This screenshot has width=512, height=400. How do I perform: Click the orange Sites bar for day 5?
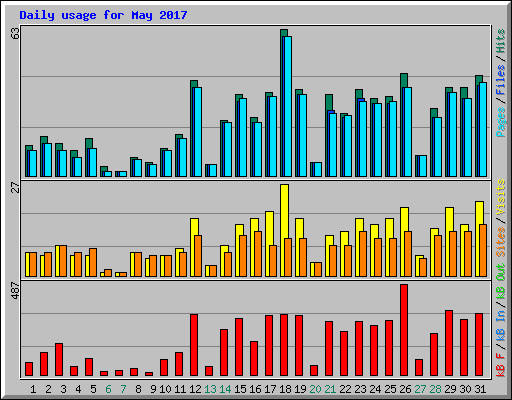(x=93, y=262)
